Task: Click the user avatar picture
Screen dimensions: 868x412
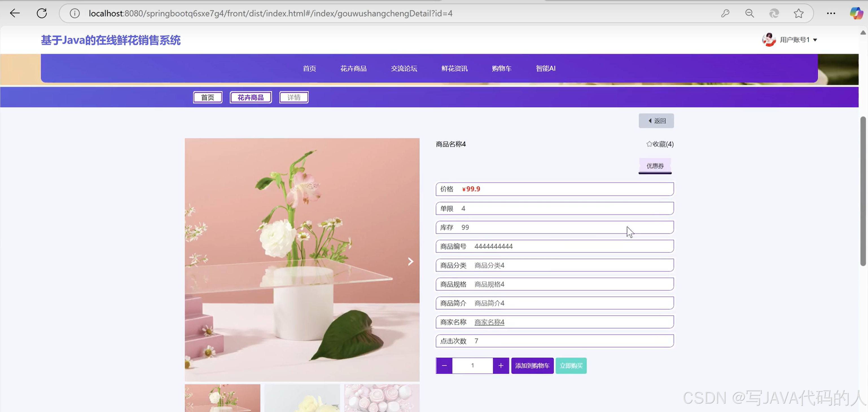Action: click(769, 39)
